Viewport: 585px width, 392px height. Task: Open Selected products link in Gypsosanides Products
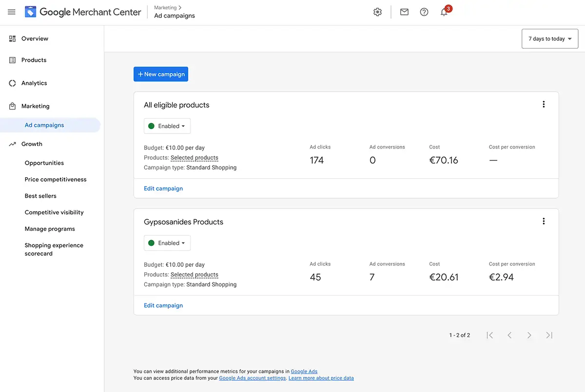coord(195,275)
